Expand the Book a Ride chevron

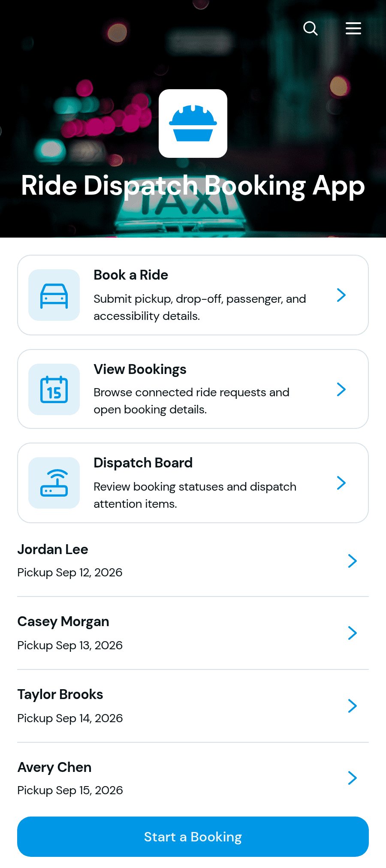click(341, 295)
